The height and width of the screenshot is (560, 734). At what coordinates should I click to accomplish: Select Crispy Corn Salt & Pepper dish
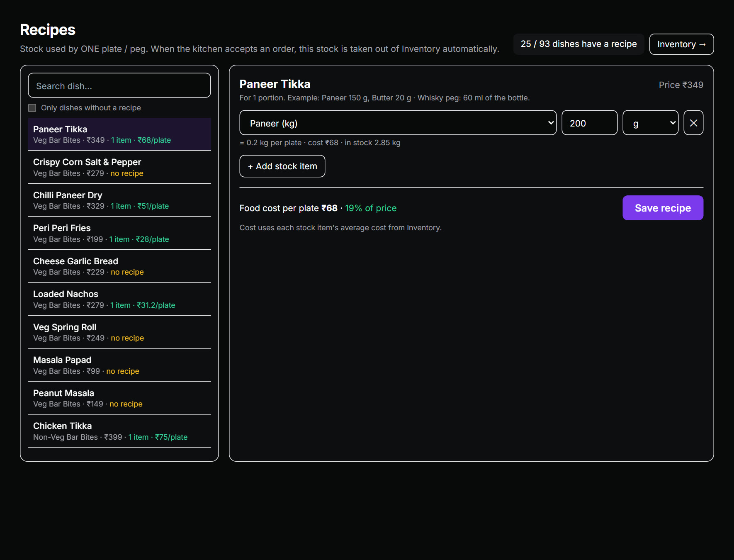coord(119,167)
